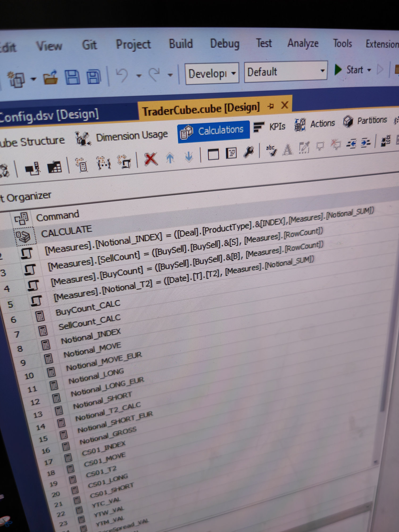Image resolution: width=399 pixels, height=532 pixels.
Task: Click the Increase Indent icon
Action: click(x=365, y=143)
